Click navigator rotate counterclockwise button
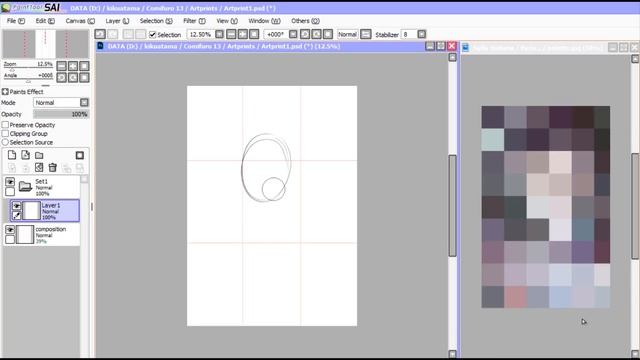Screen dimensions: 640x360 (62, 77)
